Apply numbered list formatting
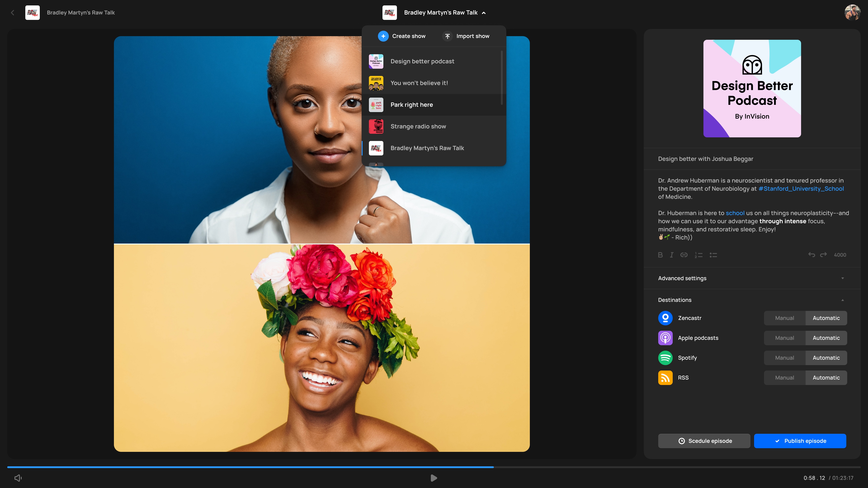Screen dimensions: 868x488 (698, 255)
